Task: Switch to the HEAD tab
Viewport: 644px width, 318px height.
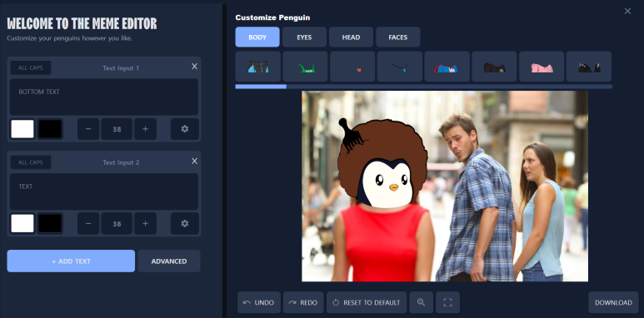Action: coord(352,37)
